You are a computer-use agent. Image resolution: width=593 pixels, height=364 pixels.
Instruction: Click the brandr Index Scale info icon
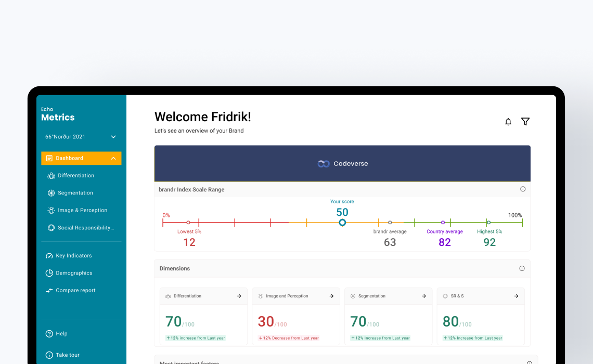pyautogui.click(x=523, y=189)
